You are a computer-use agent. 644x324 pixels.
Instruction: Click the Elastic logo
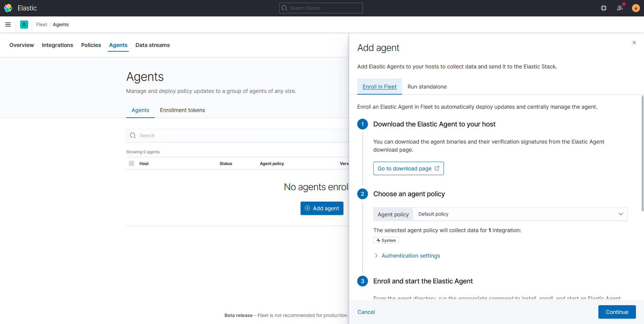coord(8,8)
